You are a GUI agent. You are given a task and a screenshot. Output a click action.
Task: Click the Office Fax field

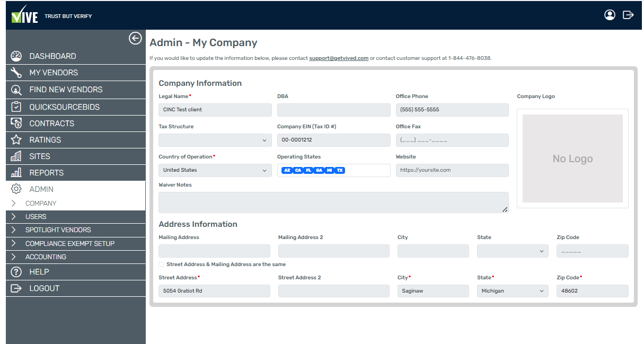[x=452, y=140]
